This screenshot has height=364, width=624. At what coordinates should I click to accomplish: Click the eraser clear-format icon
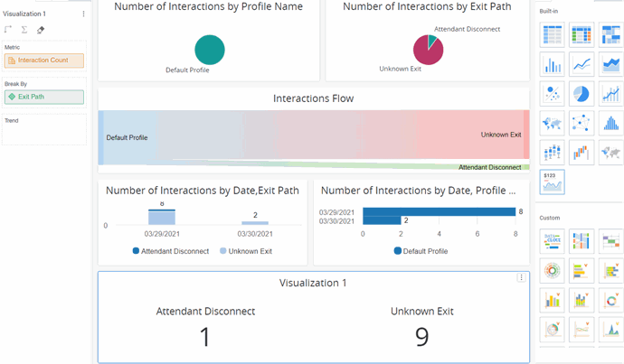[x=41, y=30]
